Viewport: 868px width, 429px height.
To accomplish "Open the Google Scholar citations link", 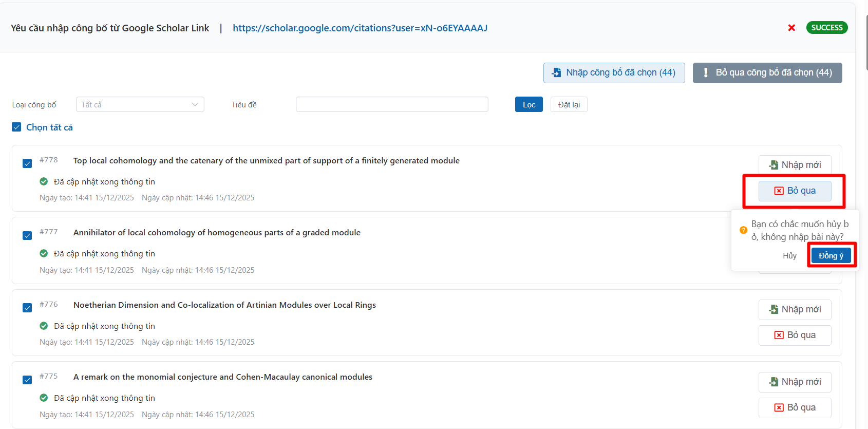I will (360, 28).
